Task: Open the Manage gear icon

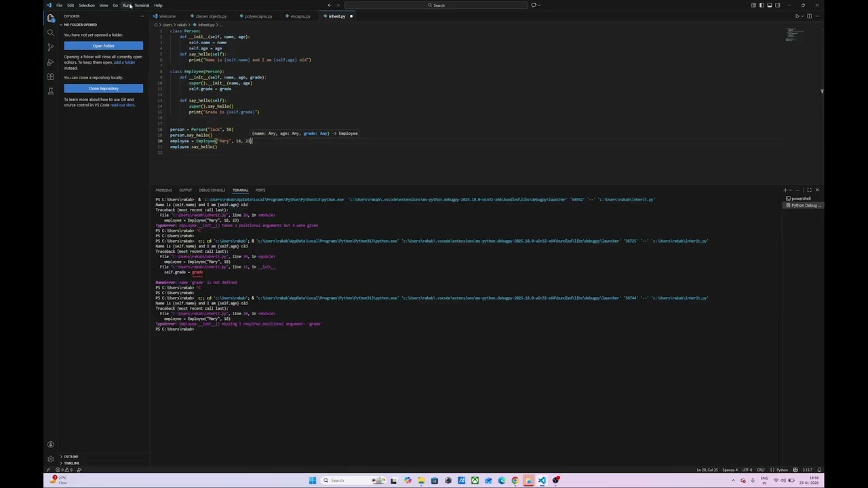Action: (50, 459)
